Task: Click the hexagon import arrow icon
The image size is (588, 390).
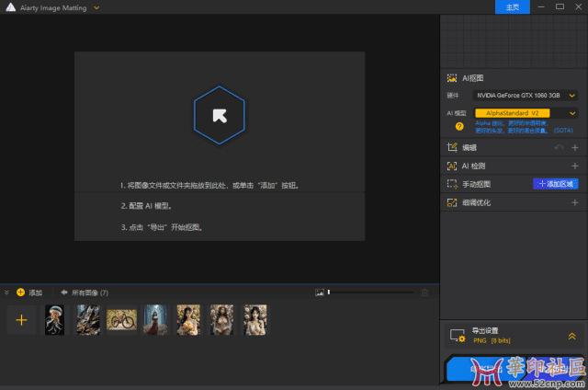Action: tap(219, 115)
